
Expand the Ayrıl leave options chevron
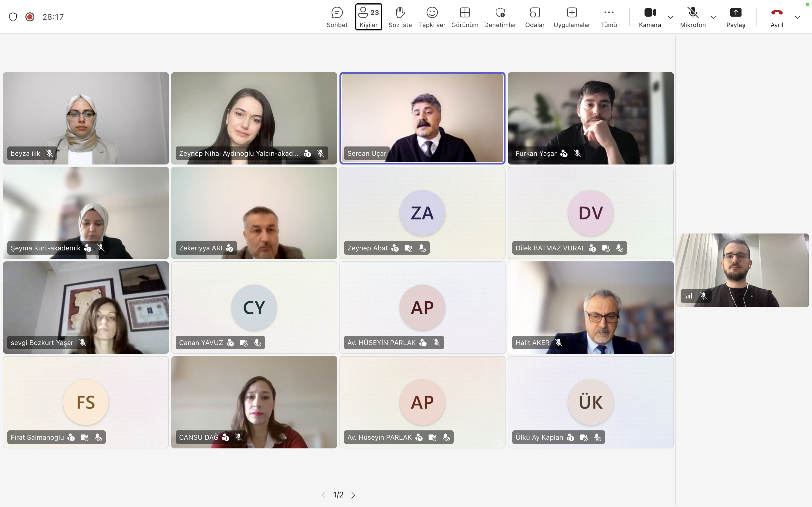797,17
